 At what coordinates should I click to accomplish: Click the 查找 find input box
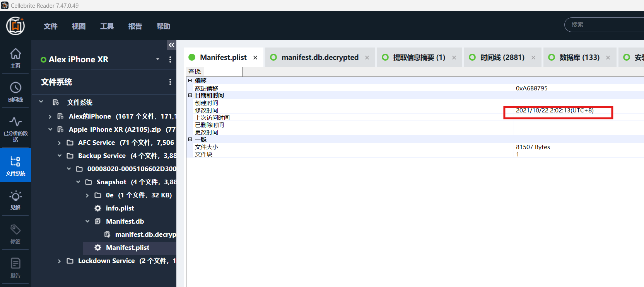point(223,71)
